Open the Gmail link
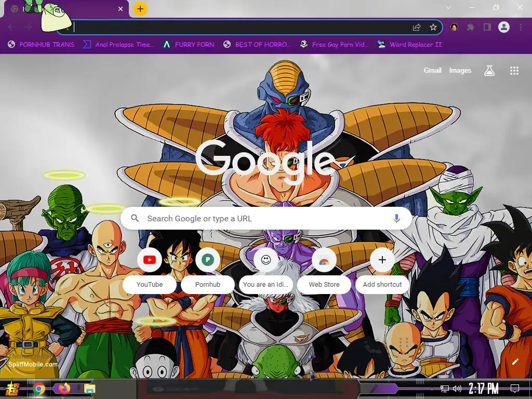 point(432,71)
